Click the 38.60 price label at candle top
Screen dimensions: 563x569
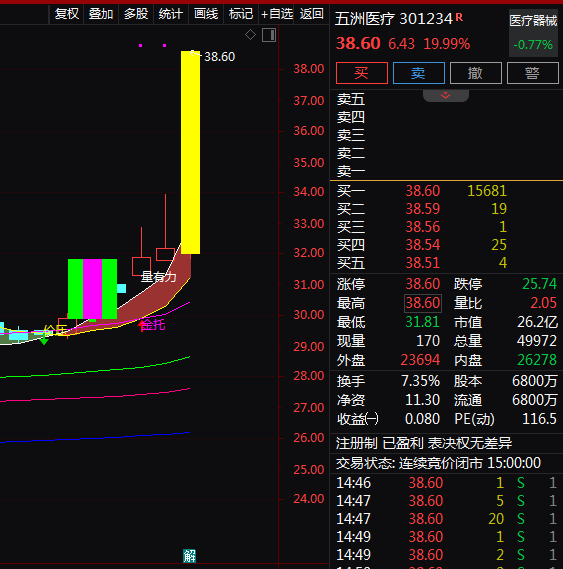point(219,57)
